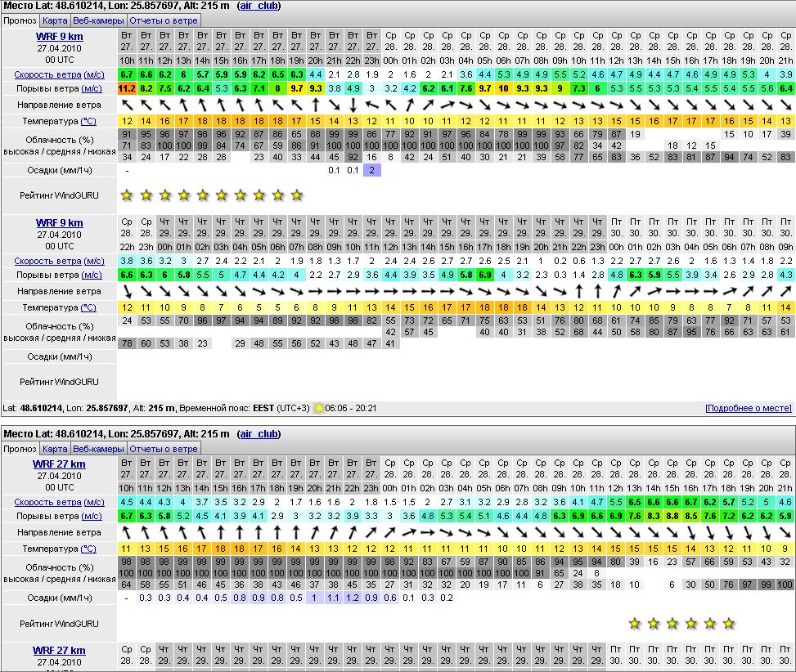This screenshot has width=796, height=672.
Task: Select the Прогноз tab in WRF 27 km panel
Action: (19, 449)
